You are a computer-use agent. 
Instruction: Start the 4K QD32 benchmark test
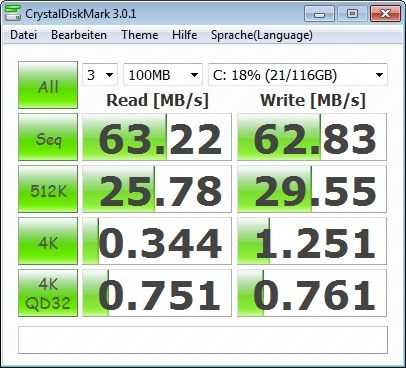[48, 293]
